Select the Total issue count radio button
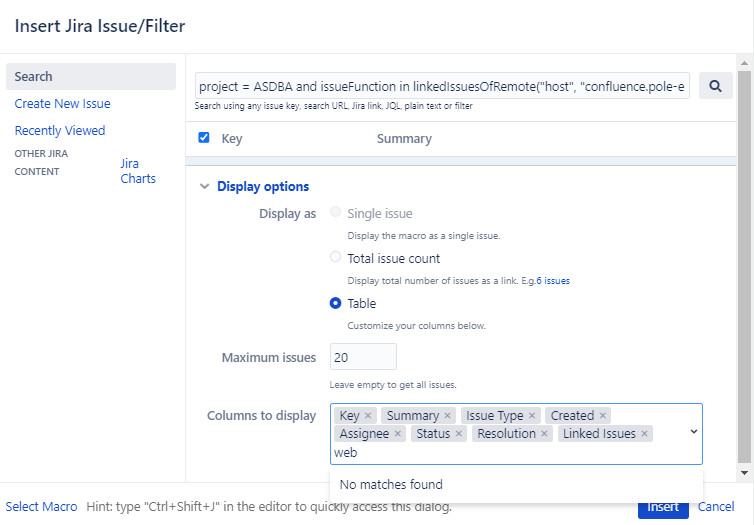Screen dimensions: 754x525 point(335,257)
